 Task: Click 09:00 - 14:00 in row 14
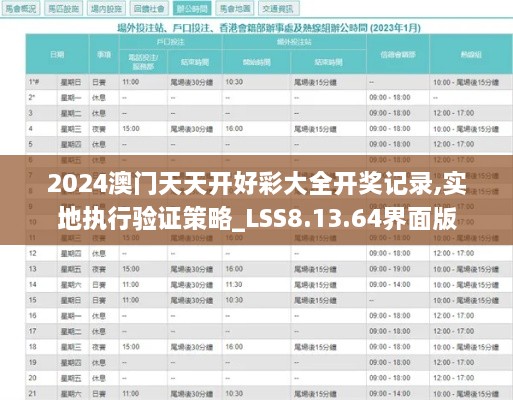(x=390, y=285)
